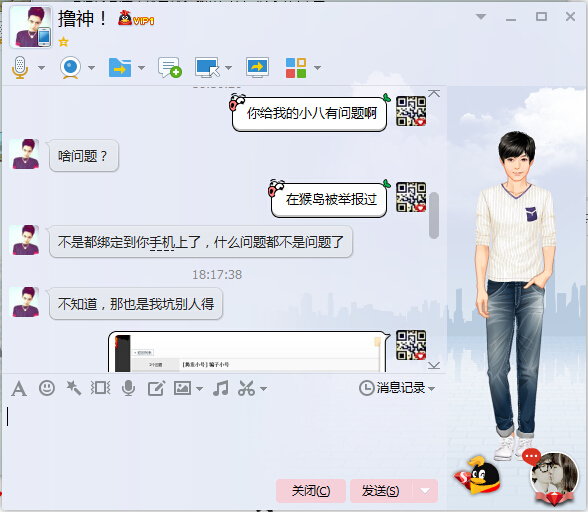
Task: Click the contact's profile avatar in header
Action: [31, 27]
